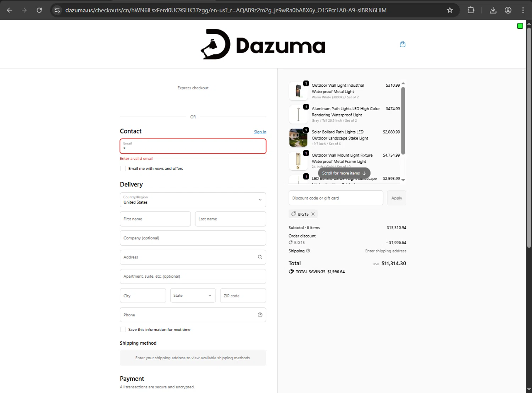This screenshot has width=532, height=393.
Task: Focus the City field
Action: (143, 295)
